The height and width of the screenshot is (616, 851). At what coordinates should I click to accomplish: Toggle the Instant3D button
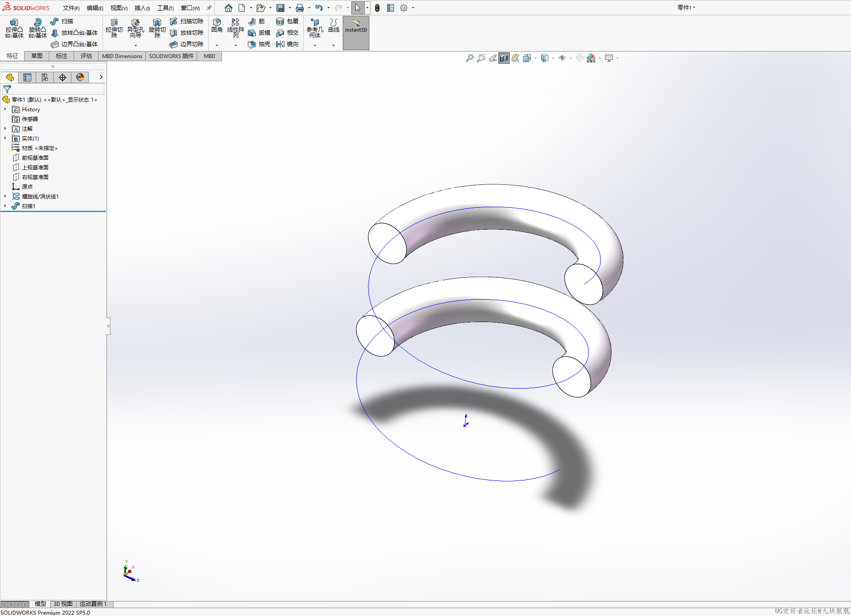(x=356, y=33)
